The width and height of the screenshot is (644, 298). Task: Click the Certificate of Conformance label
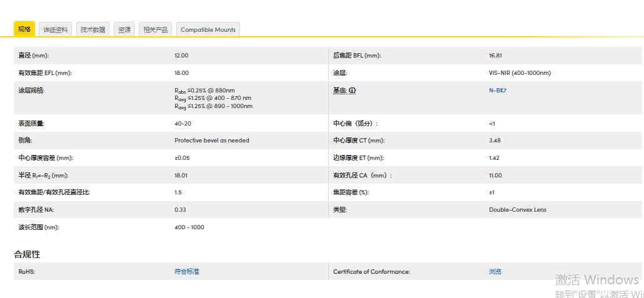(371, 272)
